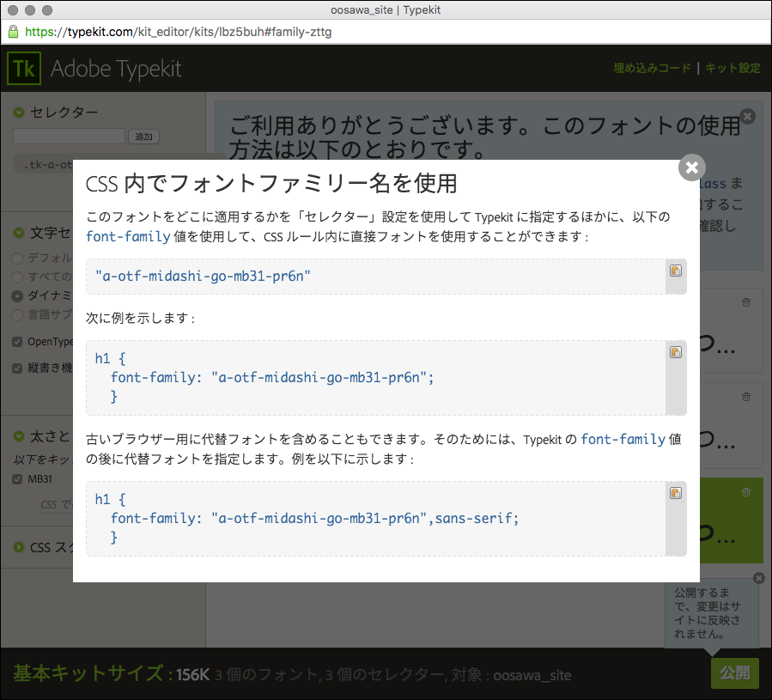Expand the CSS スタック section
772x700 pixels.
click(19, 547)
